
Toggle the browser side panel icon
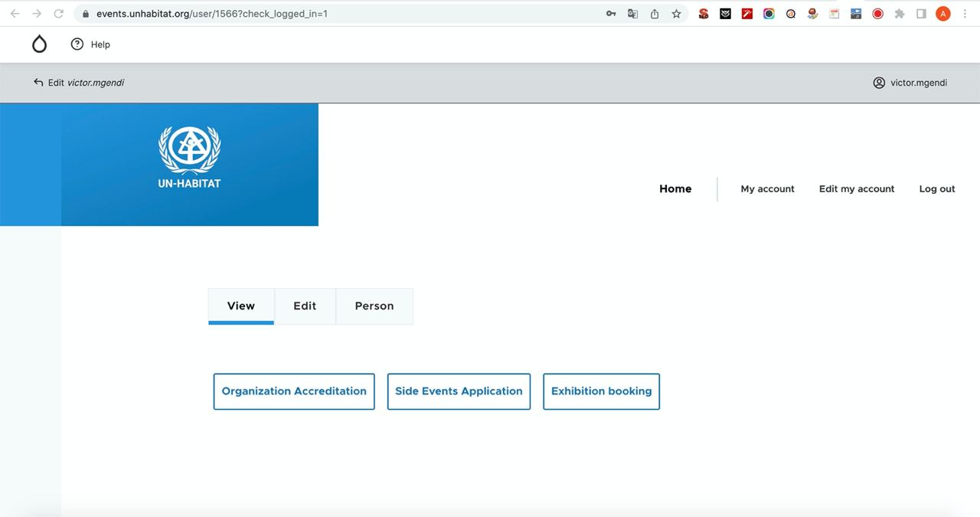tap(921, 14)
